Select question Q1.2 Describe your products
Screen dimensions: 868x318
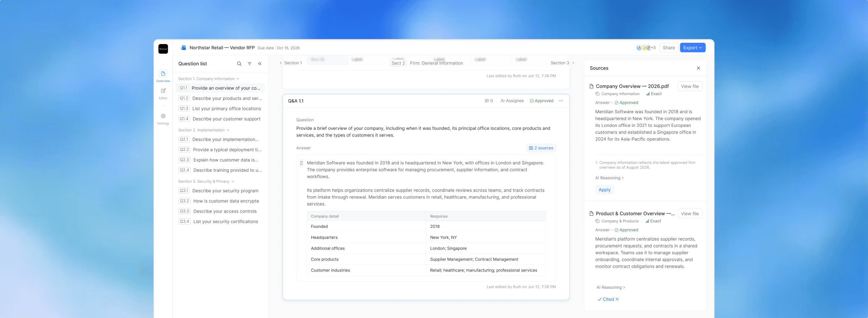tap(220, 98)
